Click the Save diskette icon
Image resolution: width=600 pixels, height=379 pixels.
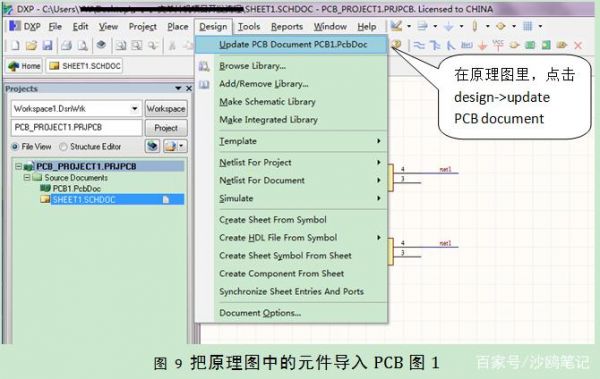pyautogui.click(x=47, y=46)
